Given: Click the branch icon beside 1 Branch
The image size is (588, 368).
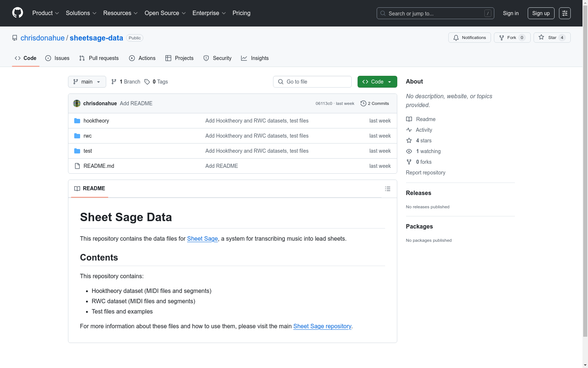Looking at the screenshot, I should point(114,82).
